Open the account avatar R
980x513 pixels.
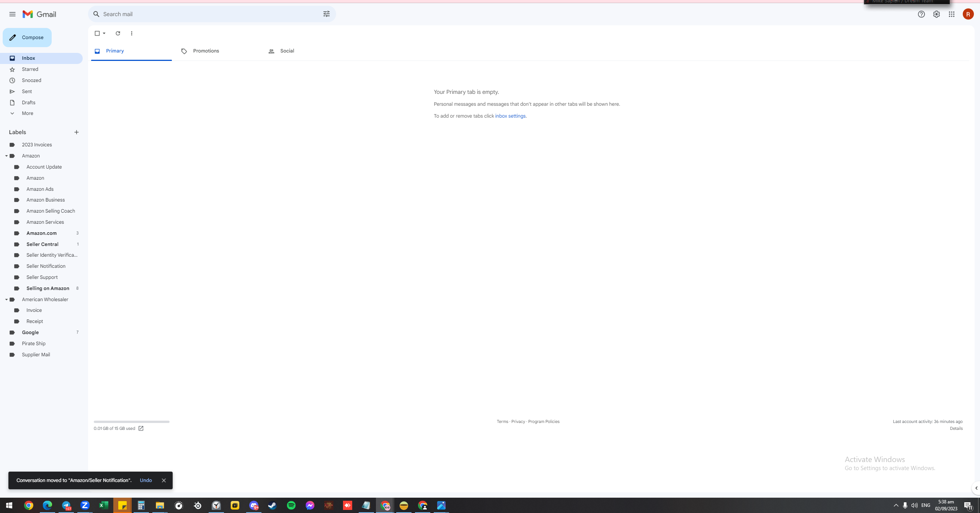968,14
